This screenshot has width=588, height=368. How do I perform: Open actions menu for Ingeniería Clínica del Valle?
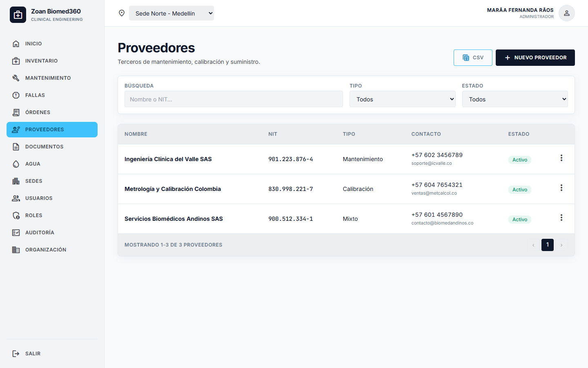pyautogui.click(x=561, y=158)
